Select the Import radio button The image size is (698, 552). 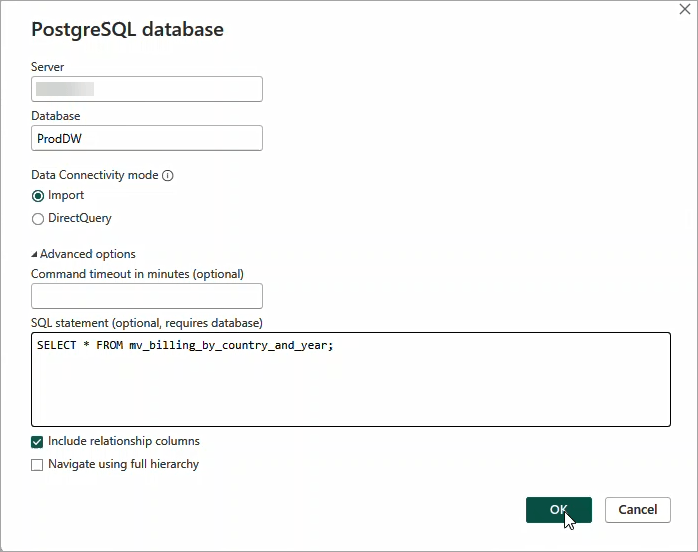pos(38,195)
